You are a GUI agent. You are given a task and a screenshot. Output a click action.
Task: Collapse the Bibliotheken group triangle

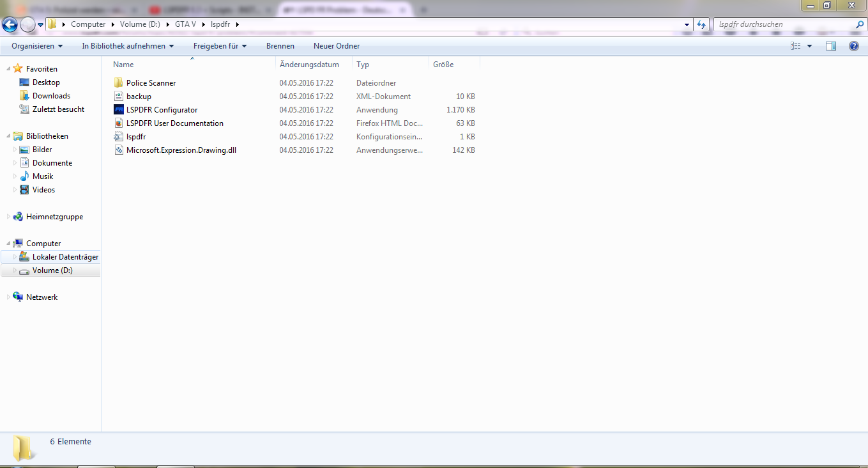coord(8,136)
